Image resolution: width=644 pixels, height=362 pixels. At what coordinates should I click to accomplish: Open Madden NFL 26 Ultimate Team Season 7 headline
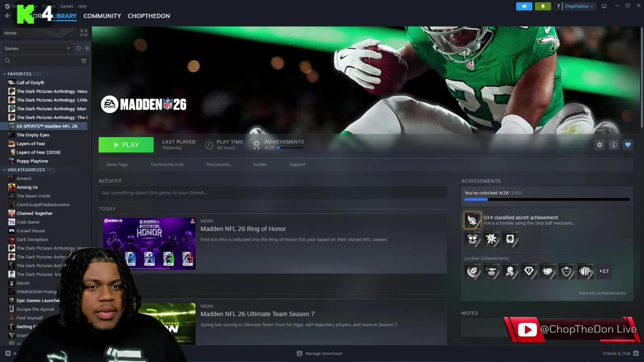click(258, 314)
